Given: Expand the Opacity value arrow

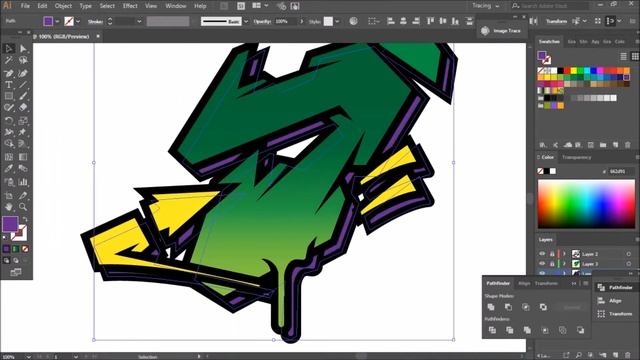Looking at the screenshot, I should point(302,21).
